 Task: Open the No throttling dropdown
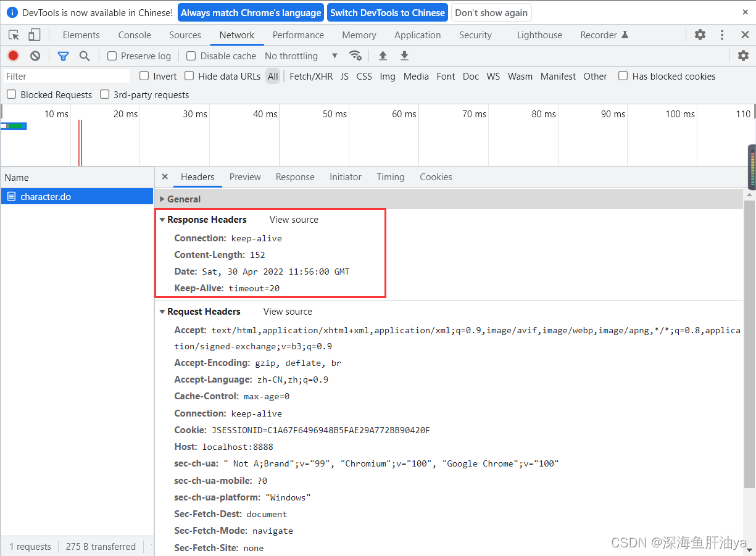[x=296, y=56]
